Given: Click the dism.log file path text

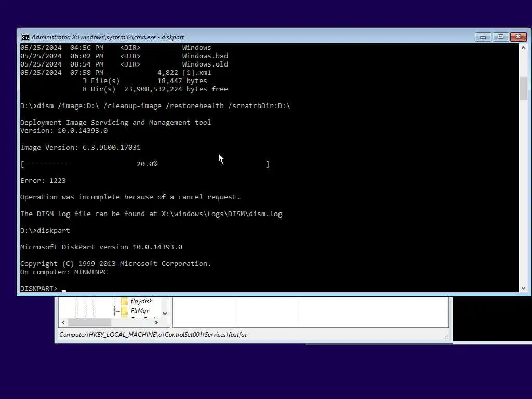Looking at the screenshot, I should point(221,214).
